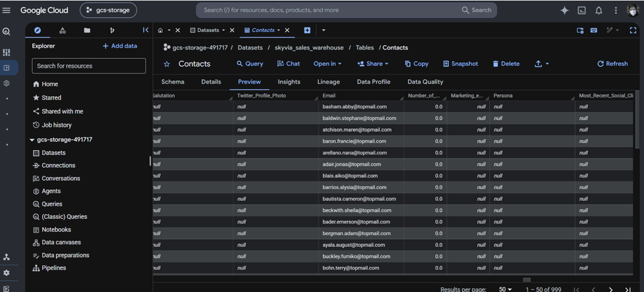Open the keyboard shortcuts icon

[594, 30]
